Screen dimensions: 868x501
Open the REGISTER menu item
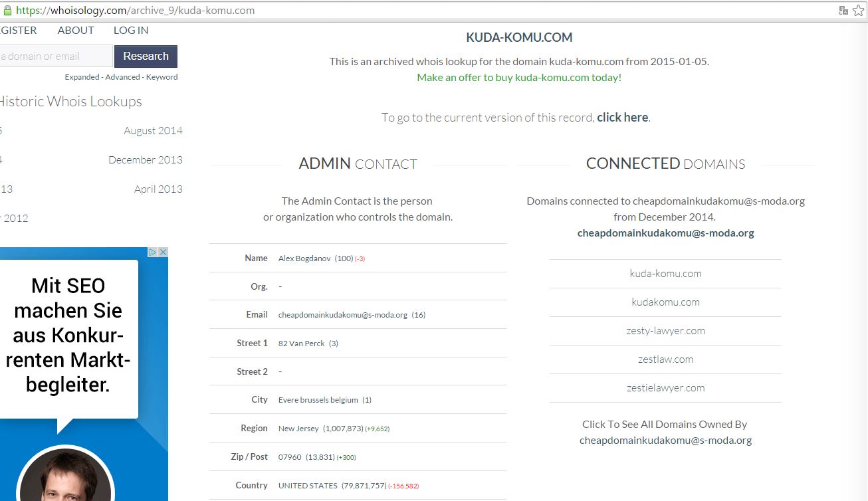18,31
